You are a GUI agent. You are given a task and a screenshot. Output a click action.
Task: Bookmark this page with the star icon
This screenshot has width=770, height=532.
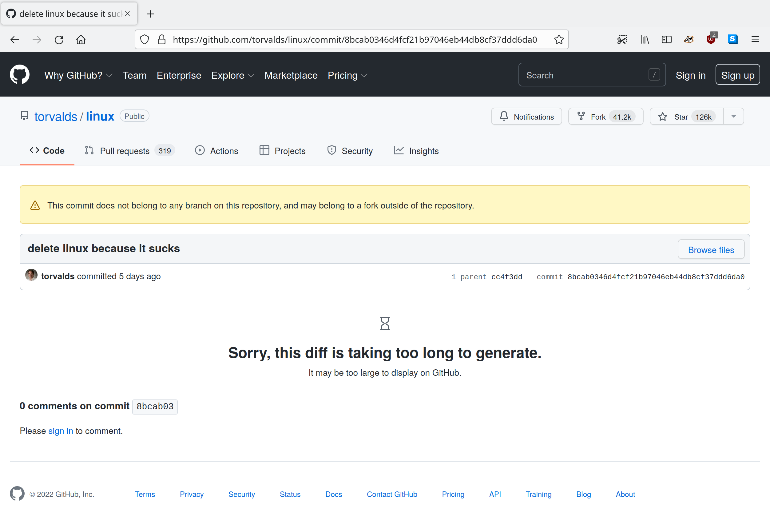click(x=559, y=39)
